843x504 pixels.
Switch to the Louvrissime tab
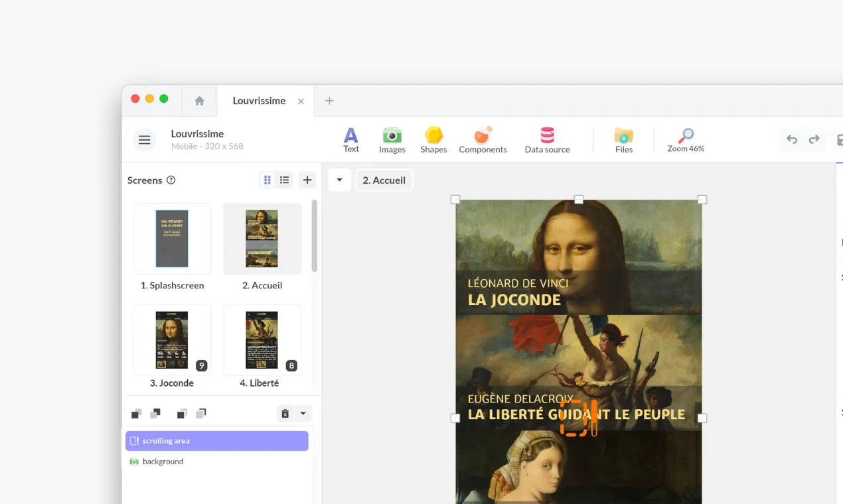pyautogui.click(x=258, y=101)
